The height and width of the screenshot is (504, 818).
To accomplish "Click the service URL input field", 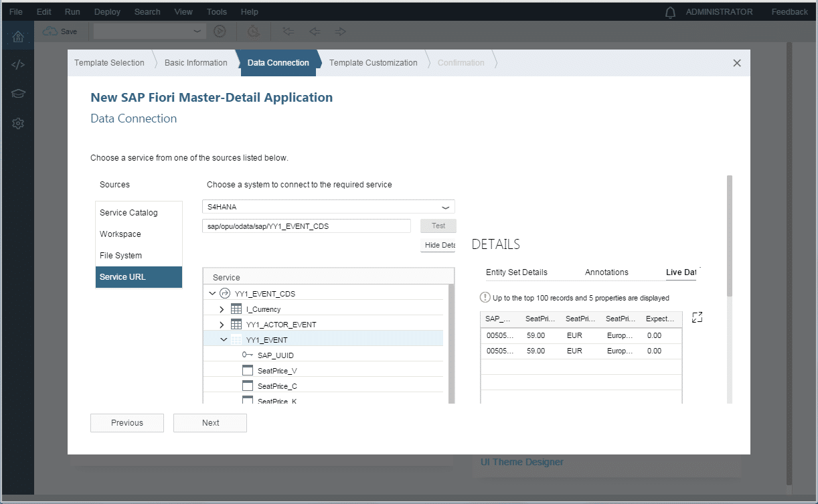I will point(306,226).
